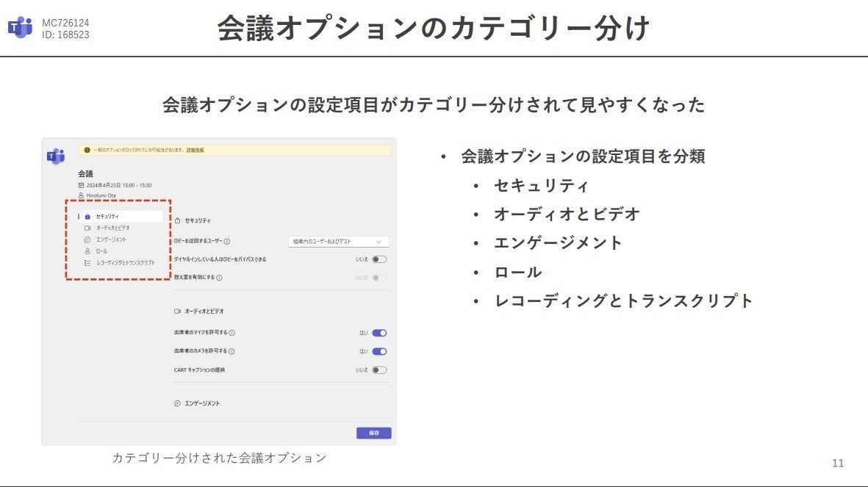
Task: Click the page number 11
Action: (x=838, y=463)
